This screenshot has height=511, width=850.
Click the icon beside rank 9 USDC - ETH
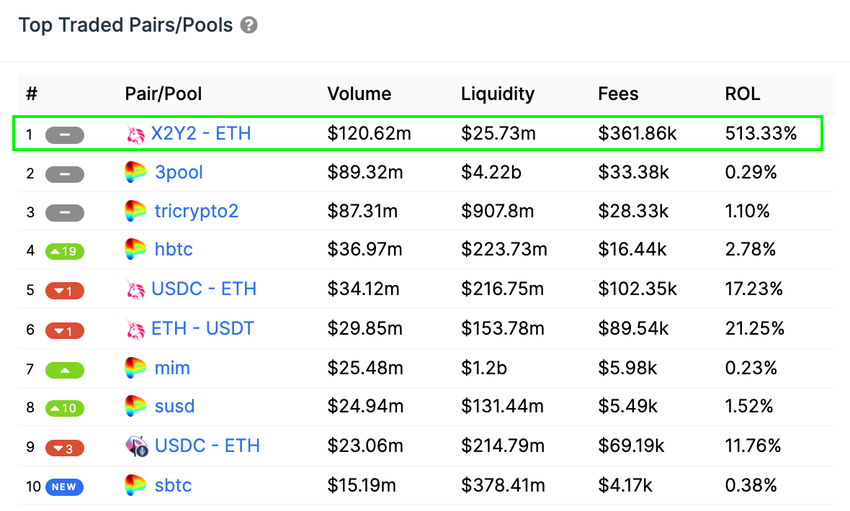pos(136,446)
